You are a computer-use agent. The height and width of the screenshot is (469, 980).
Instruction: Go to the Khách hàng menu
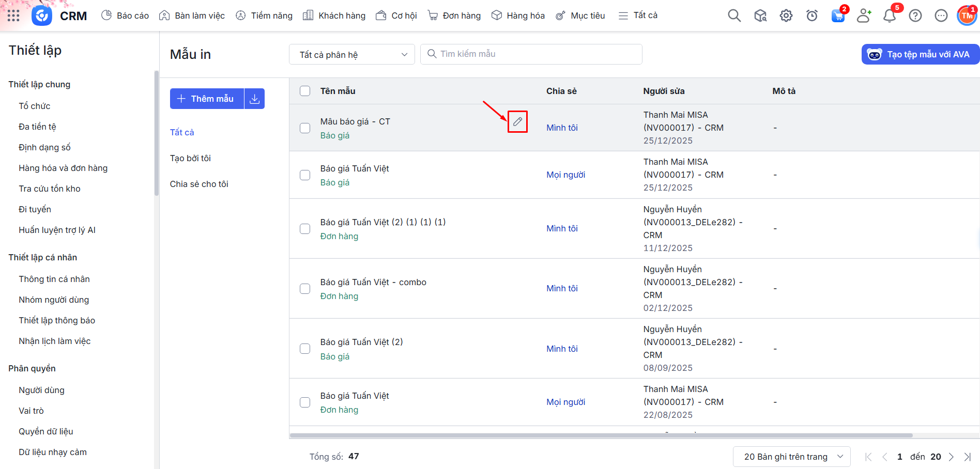click(334, 15)
